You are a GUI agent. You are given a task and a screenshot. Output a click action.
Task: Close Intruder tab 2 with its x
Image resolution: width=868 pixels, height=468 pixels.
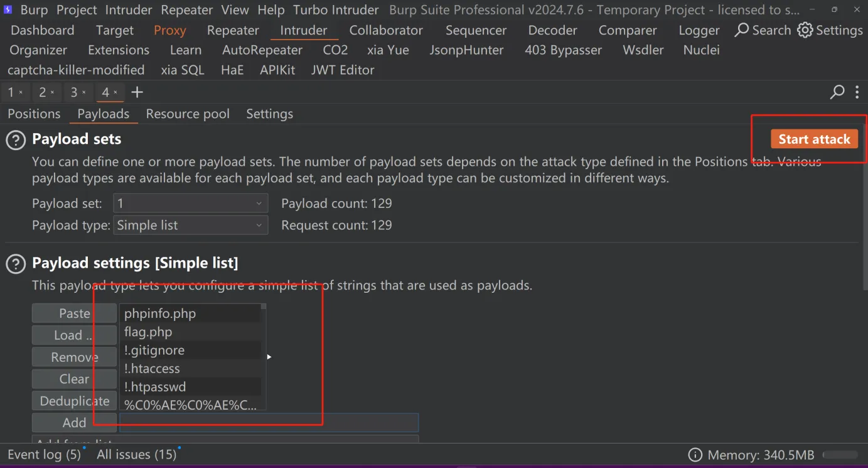52,92
